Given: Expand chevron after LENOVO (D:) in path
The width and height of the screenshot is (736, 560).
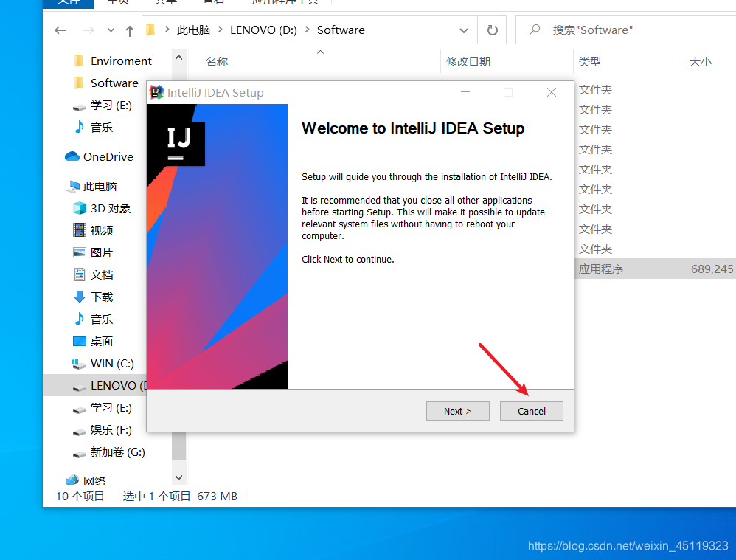Looking at the screenshot, I should click(x=308, y=30).
